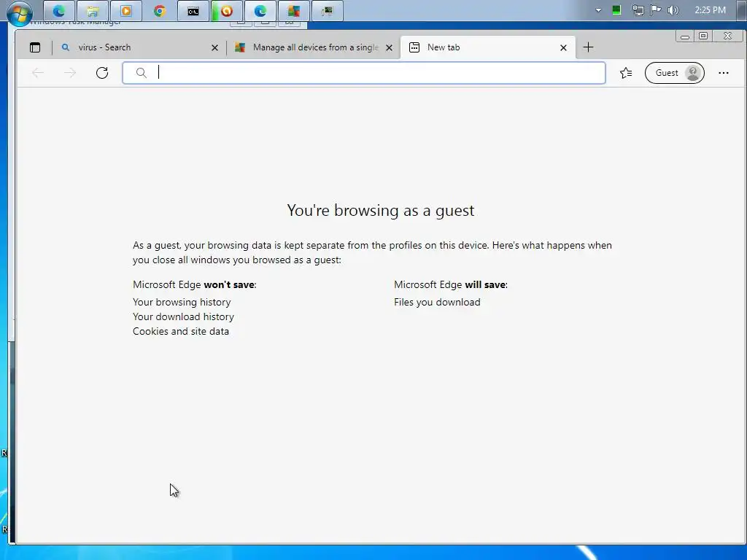Open the Windows Start menu orb

(x=20, y=12)
